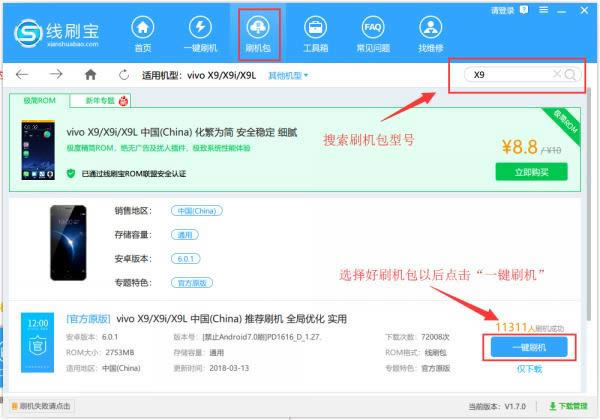Go forward with the right arrow
The height and width of the screenshot is (420, 600).
point(56,74)
